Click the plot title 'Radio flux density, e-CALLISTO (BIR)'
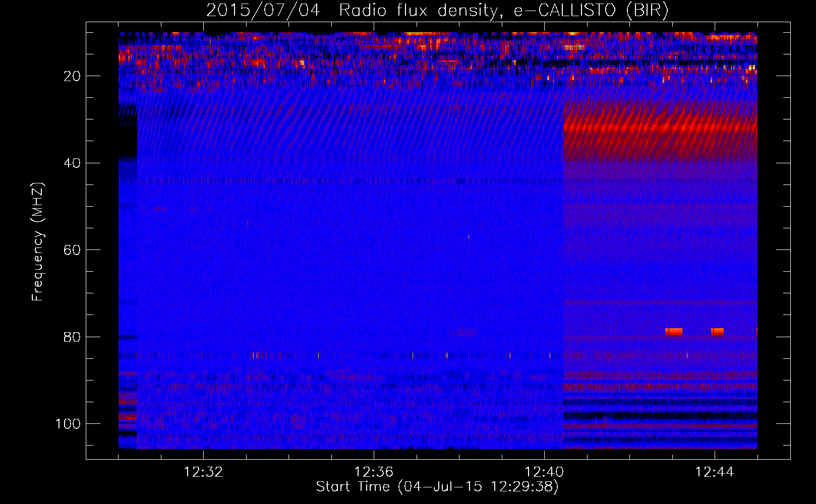 pyautogui.click(x=503, y=10)
